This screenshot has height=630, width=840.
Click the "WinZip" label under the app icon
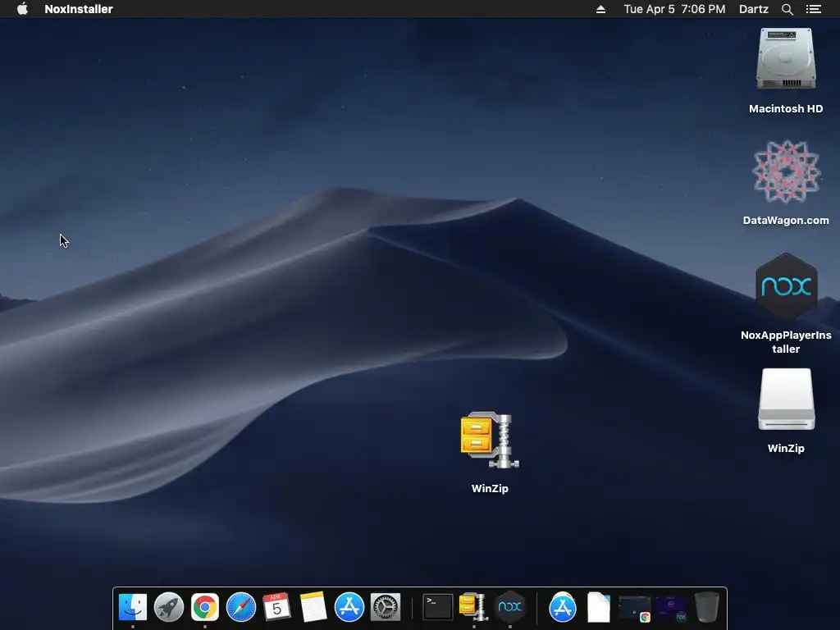pos(490,489)
